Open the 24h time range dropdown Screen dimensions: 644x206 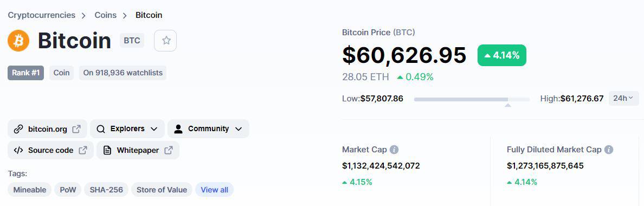[623, 99]
